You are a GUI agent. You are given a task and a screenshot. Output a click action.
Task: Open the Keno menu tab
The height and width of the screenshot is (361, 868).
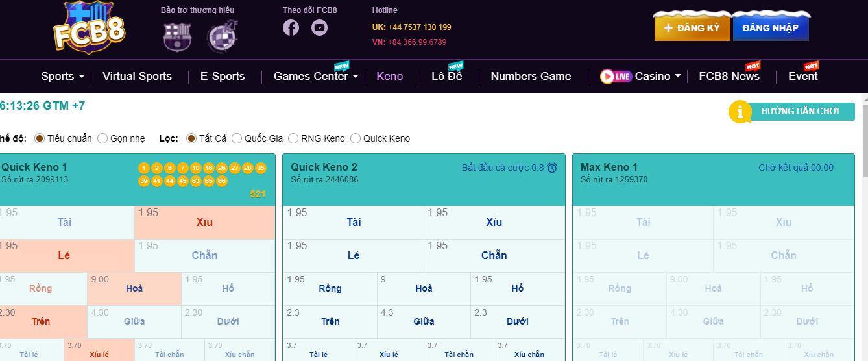389,77
